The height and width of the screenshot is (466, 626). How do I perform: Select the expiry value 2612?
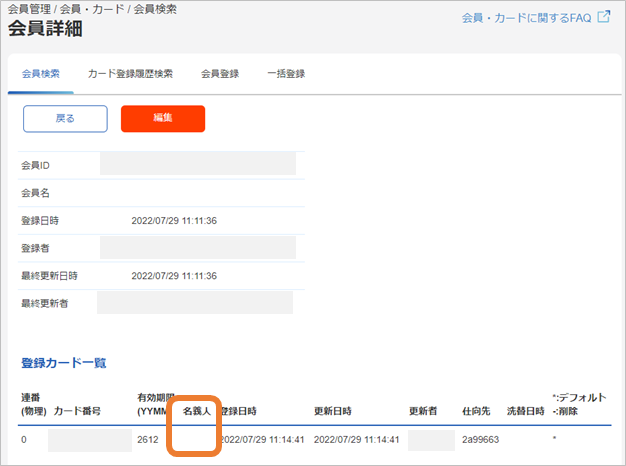pyautogui.click(x=148, y=440)
